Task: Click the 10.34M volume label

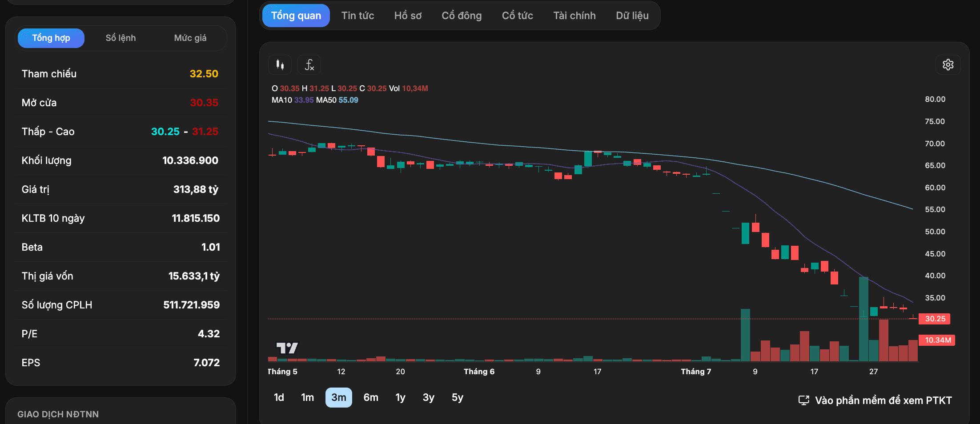Action: coord(937,340)
